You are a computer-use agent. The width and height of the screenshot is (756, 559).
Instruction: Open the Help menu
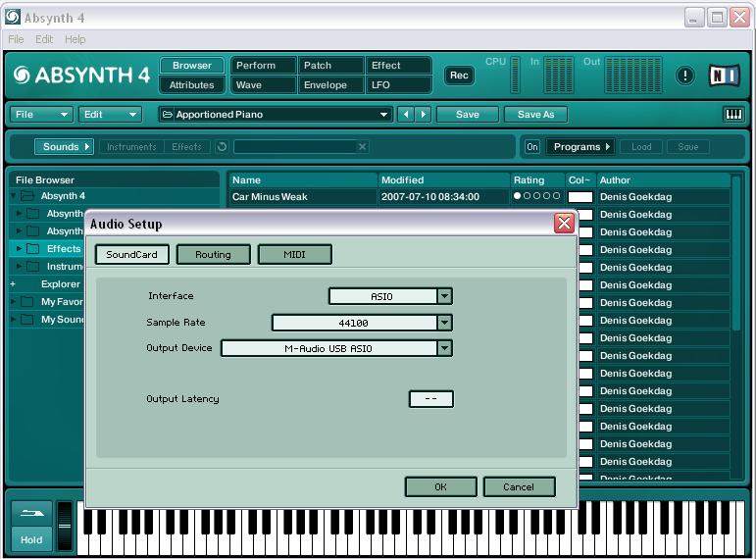click(x=76, y=39)
